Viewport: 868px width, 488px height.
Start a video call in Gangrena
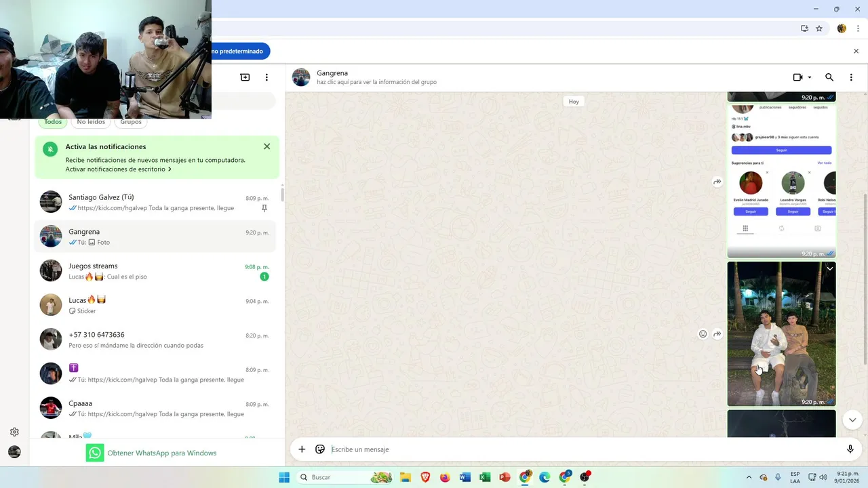coord(798,77)
